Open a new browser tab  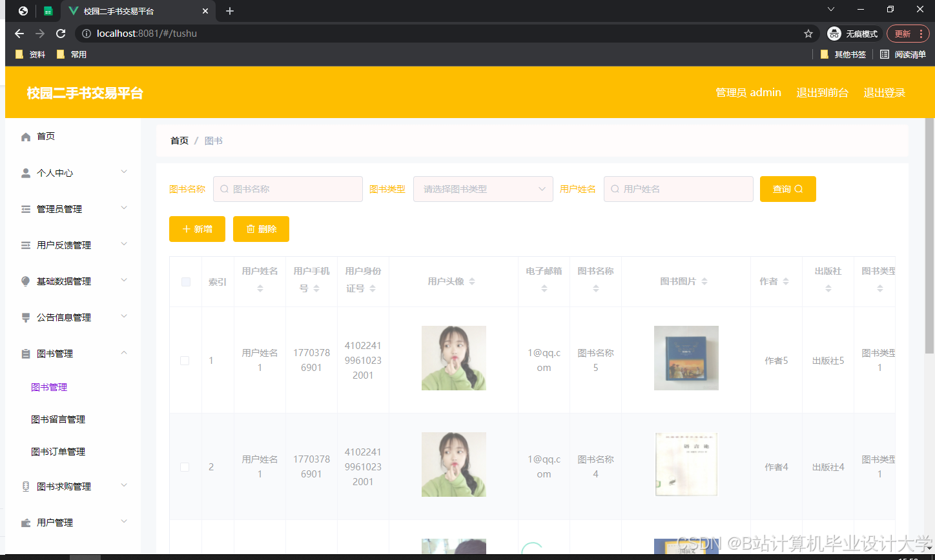(x=230, y=11)
